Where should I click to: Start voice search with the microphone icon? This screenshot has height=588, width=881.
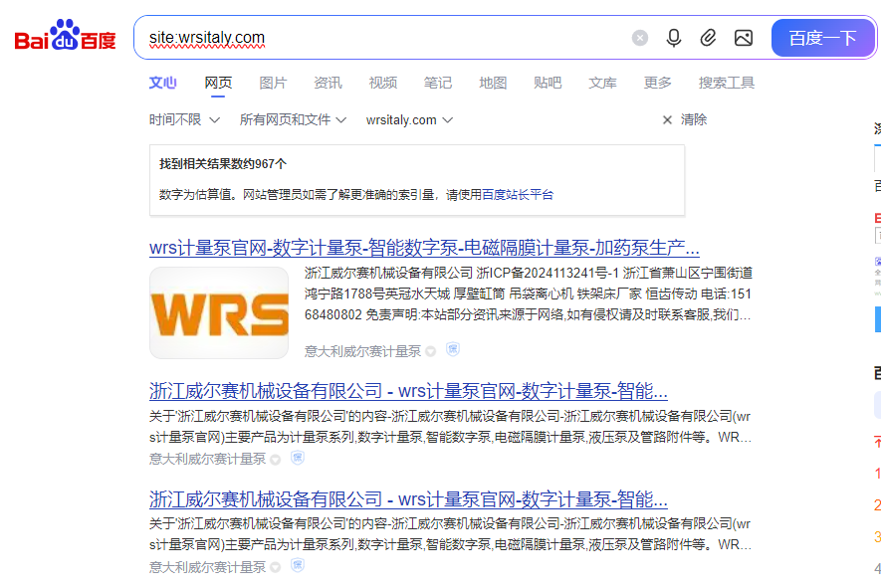click(x=674, y=38)
